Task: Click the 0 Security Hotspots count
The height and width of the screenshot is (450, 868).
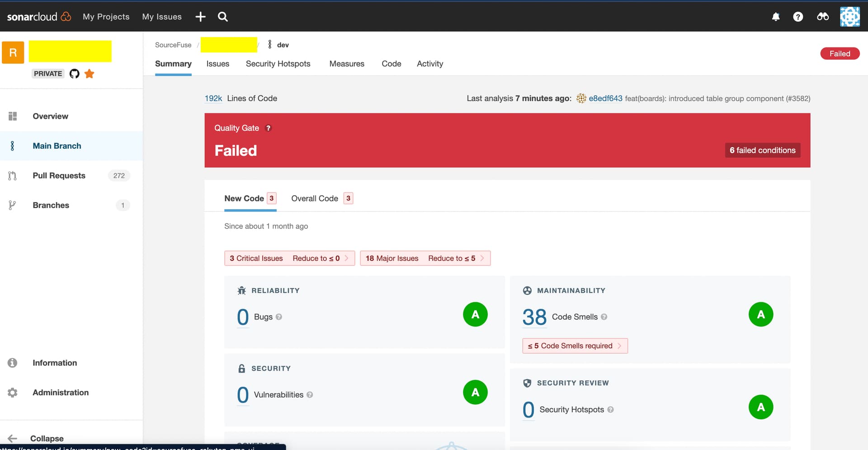Action: click(528, 410)
